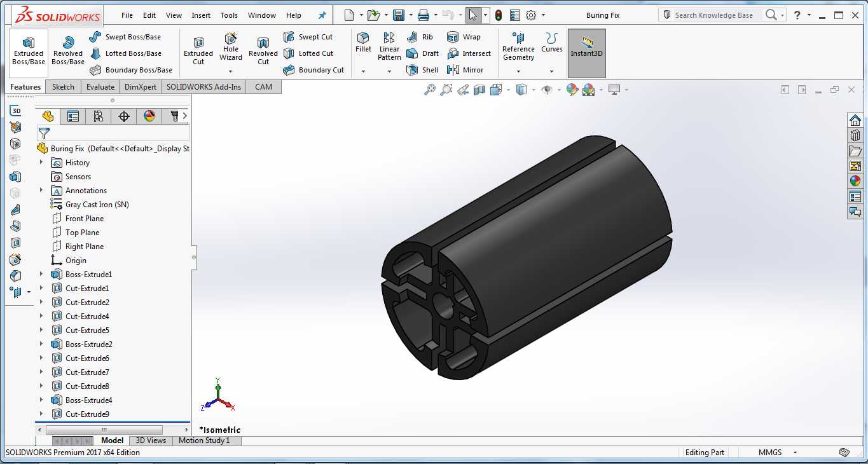Open units MMGS dropdown arrow
Image resolution: width=868 pixels, height=464 pixels.
point(796,453)
